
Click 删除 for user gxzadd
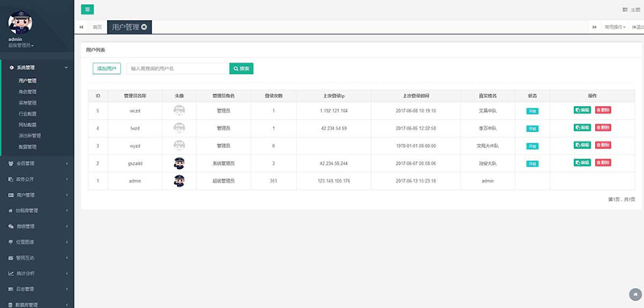tap(603, 162)
